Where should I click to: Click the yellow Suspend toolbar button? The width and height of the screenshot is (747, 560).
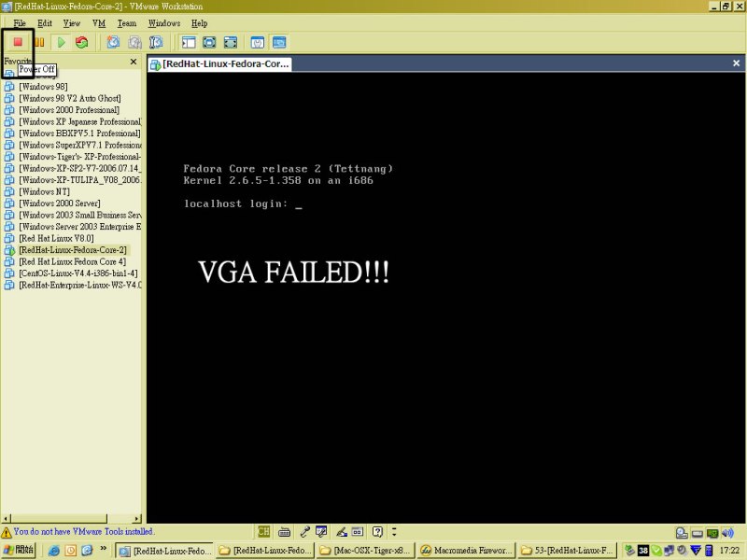click(x=39, y=42)
